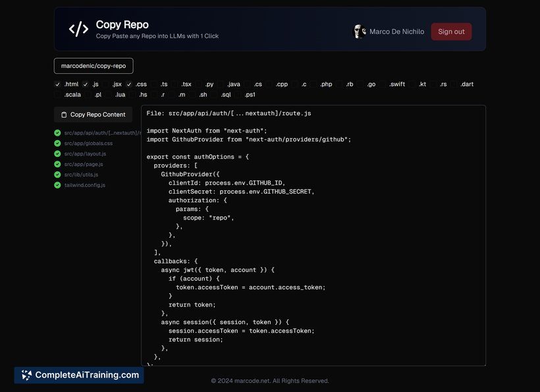540x392 pixels.
Task: Select src/app/page.js in the file list
Action: 84,164
